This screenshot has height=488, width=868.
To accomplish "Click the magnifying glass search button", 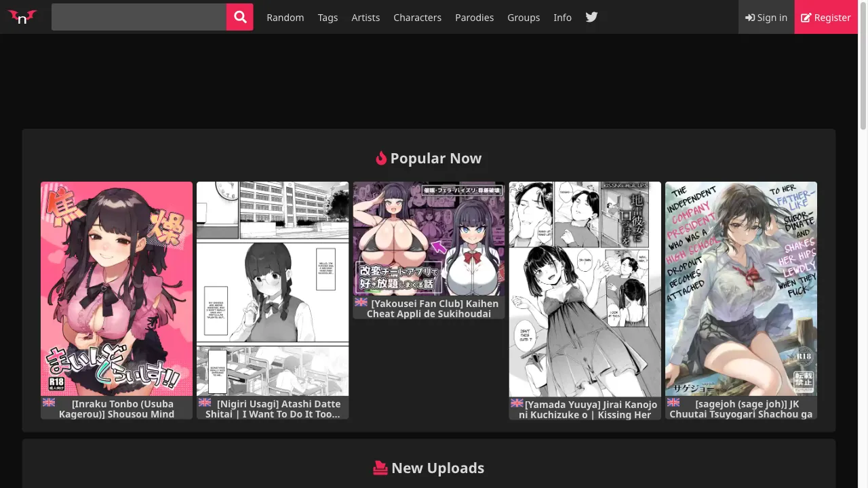I will (239, 17).
